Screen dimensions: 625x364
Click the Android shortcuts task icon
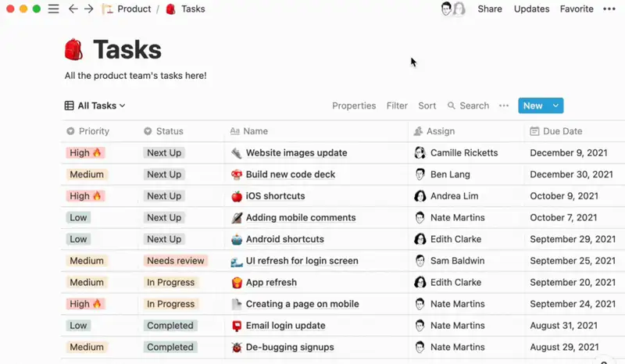click(x=237, y=239)
